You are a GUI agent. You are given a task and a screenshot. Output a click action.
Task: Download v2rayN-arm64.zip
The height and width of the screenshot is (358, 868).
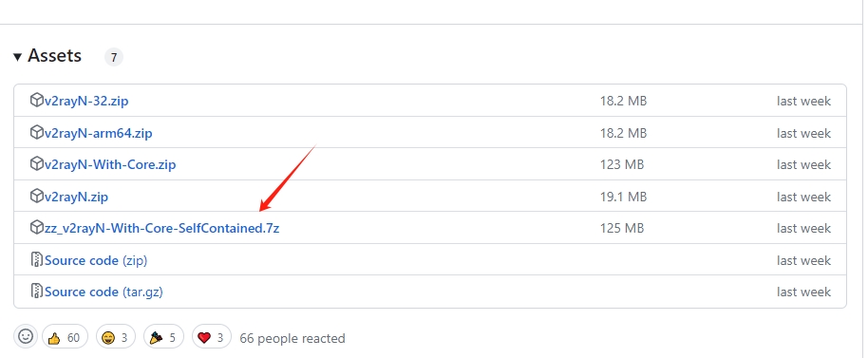point(99,133)
